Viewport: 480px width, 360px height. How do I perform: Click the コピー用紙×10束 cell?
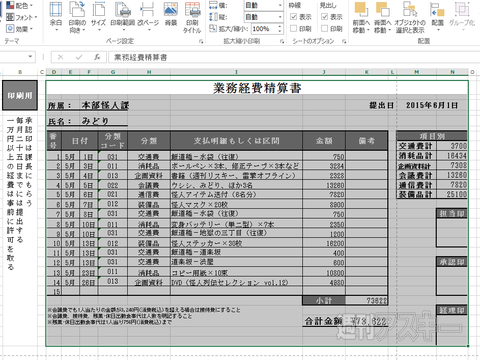(236, 272)
